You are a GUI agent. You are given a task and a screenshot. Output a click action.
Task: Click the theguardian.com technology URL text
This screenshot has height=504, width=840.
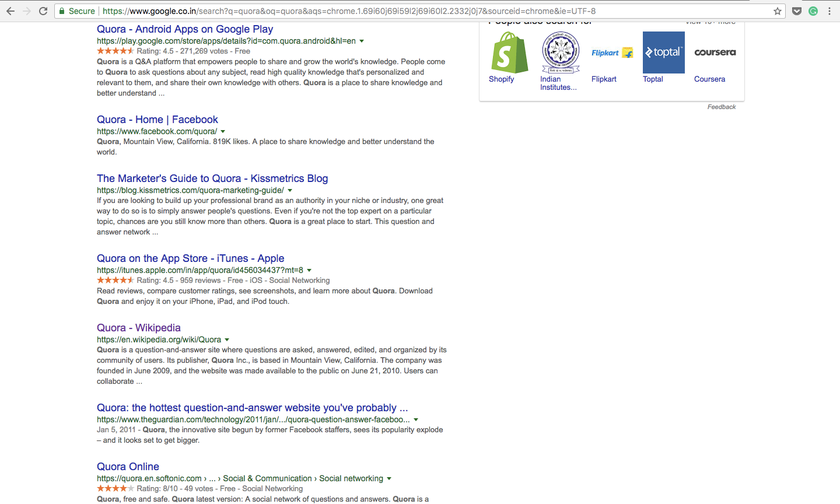253,419
